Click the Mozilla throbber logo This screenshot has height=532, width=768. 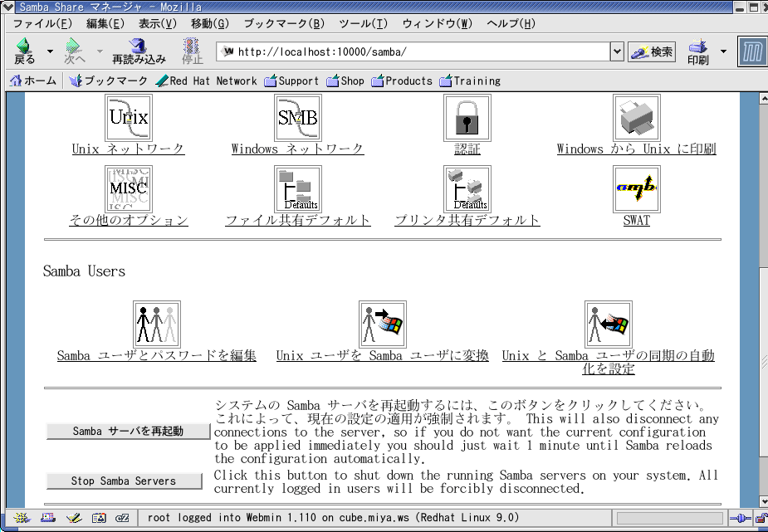pos(752,51)
